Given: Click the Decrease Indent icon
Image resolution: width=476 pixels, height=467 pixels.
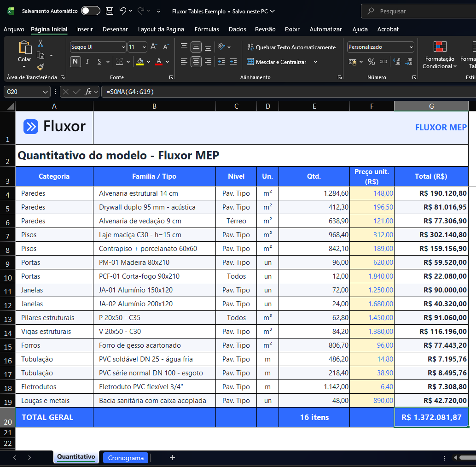Looking at the screenshot, I should click(221, 62).
